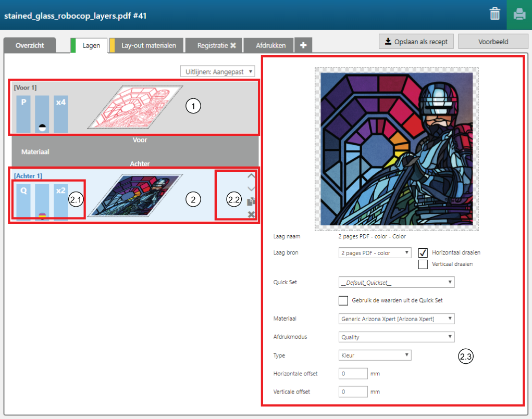Open the Afdrukmodus Quality dropdown
Image resolution: width=532 pixels, height=419 pixels.
coord(397,337)
